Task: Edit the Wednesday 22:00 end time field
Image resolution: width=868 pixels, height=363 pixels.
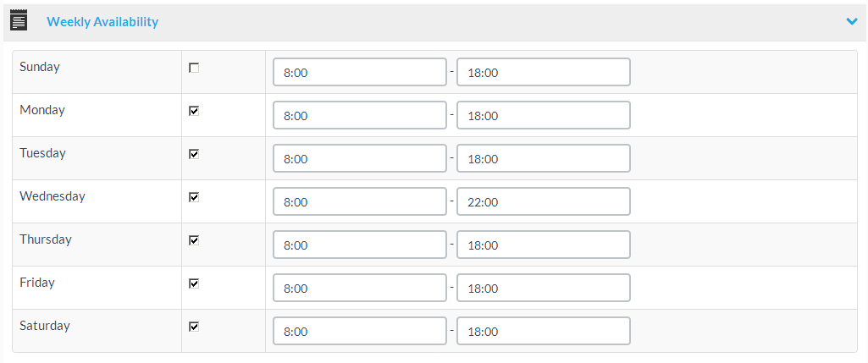Action: (543, 202)
